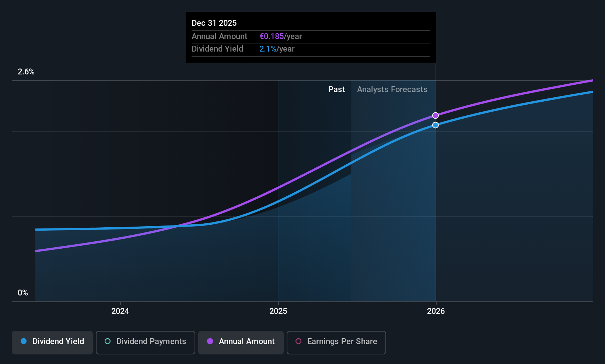The height and width of the screenshot is (364, 605).
Task: Click the pink Earnings Per Share circle
Action: [298, 342]
